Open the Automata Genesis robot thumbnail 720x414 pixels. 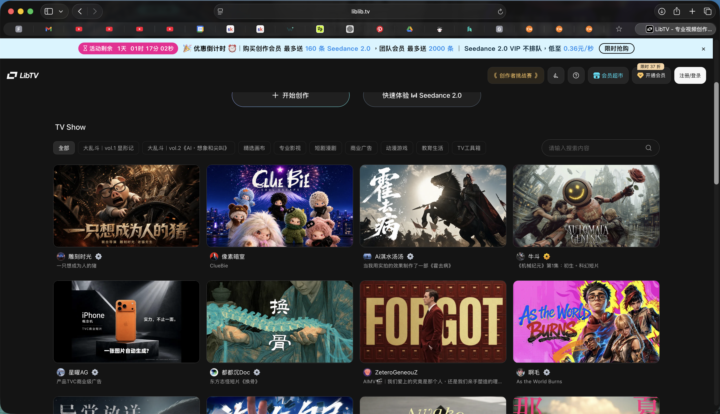tap(586, 206)
